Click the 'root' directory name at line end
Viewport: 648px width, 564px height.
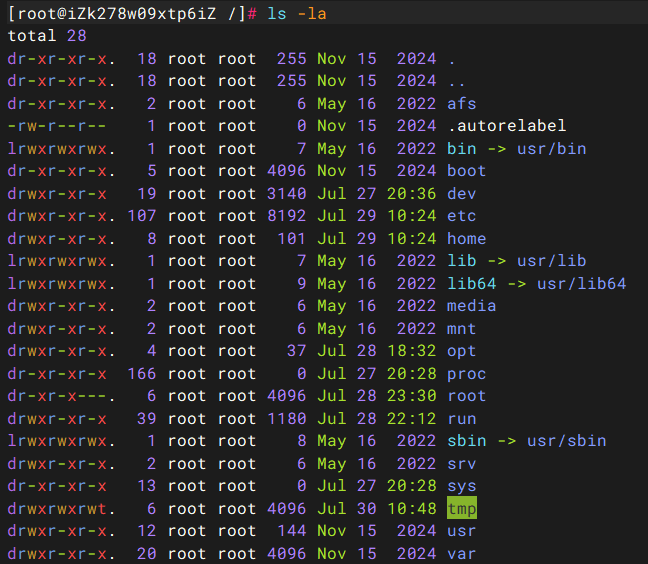click(467, 396)
